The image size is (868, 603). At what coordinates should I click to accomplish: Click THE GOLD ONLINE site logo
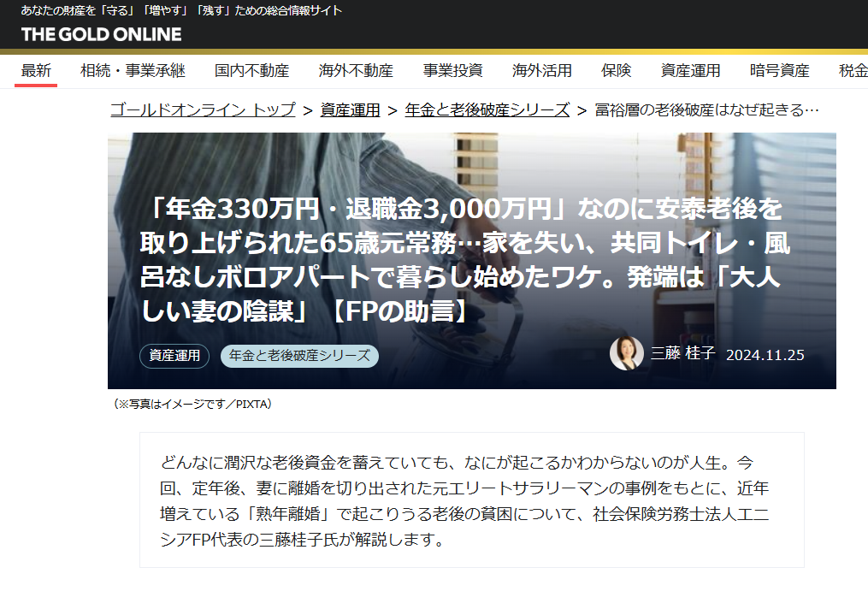101,34
